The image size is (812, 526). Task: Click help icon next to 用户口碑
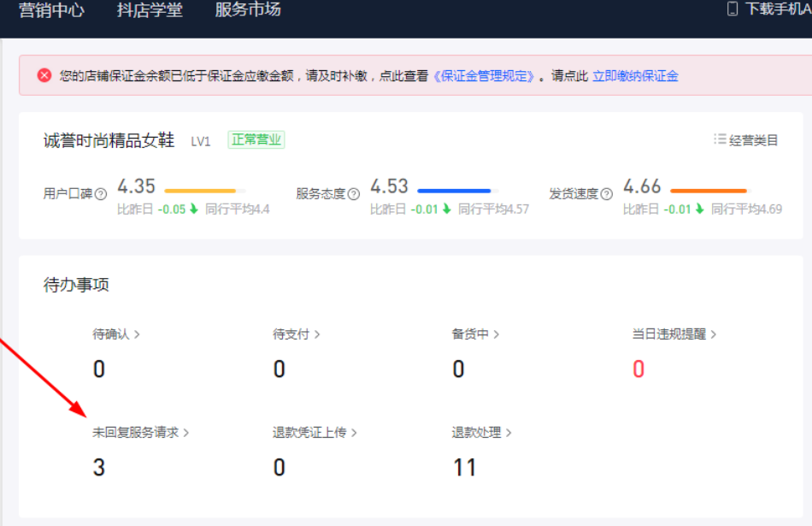click(x=101, y=194)
